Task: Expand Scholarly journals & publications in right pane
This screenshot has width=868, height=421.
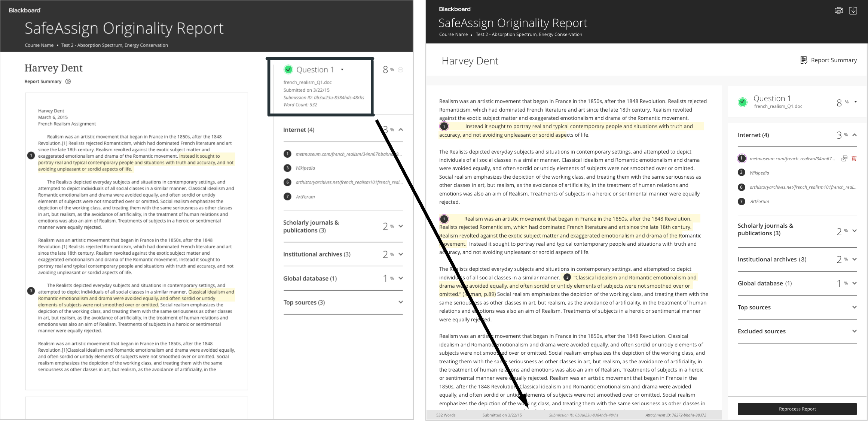Action: (x=855, y=231)
